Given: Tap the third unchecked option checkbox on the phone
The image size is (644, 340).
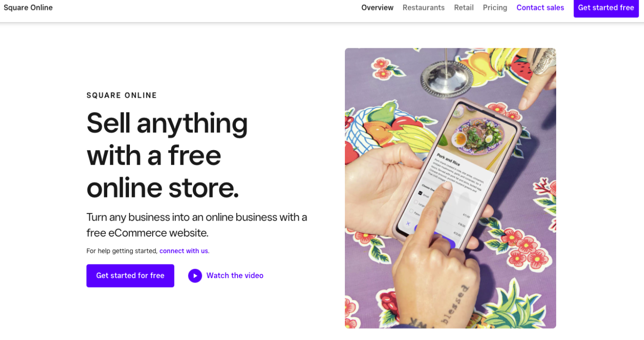Looking at the screenshot, I should click(411, 211).
